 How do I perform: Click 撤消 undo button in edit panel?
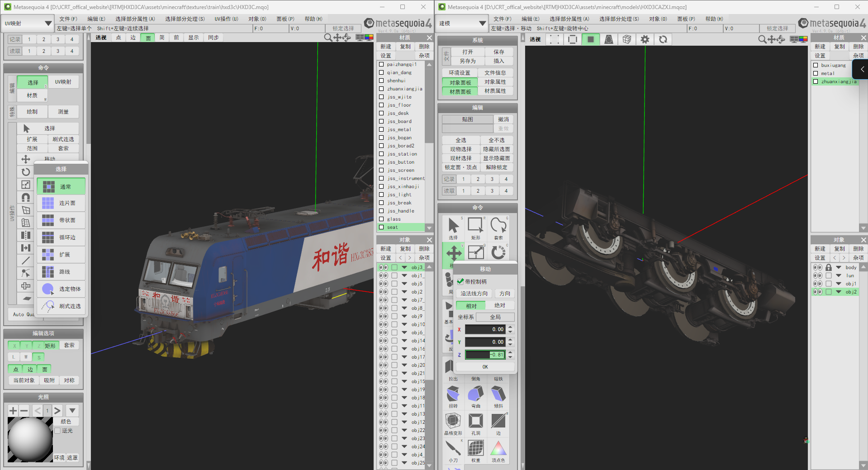(503, 119)
